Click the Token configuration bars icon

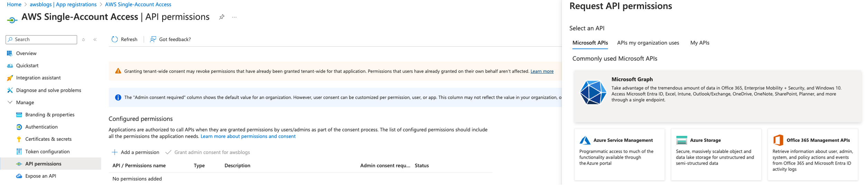19,152
